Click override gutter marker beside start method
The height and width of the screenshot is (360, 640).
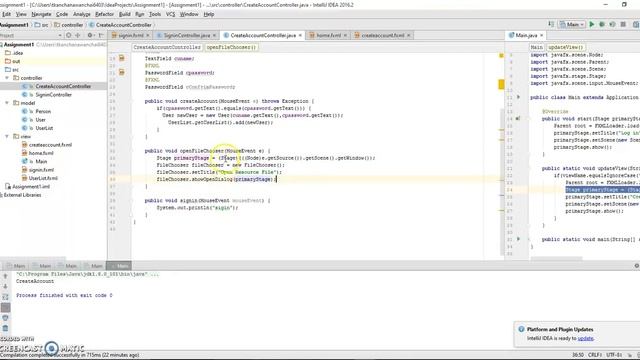coord(518,118)
